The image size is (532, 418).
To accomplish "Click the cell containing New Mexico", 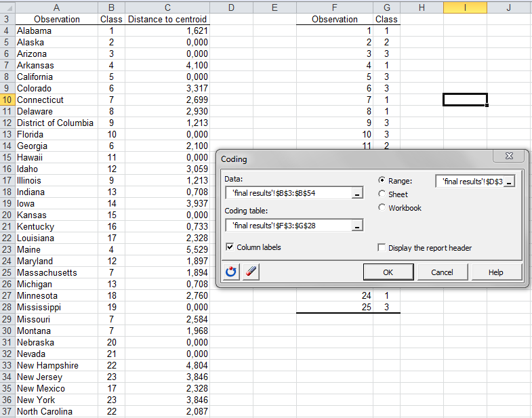I will 57,388.
